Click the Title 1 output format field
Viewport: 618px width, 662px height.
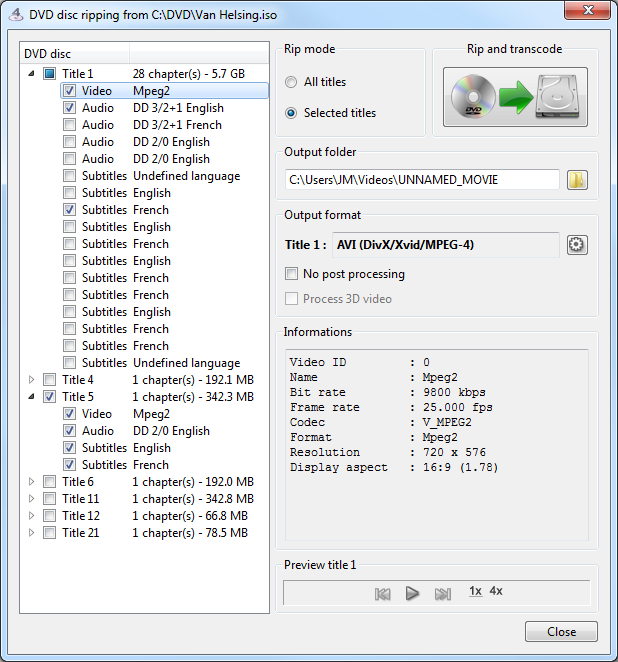(x=446, y=244)
